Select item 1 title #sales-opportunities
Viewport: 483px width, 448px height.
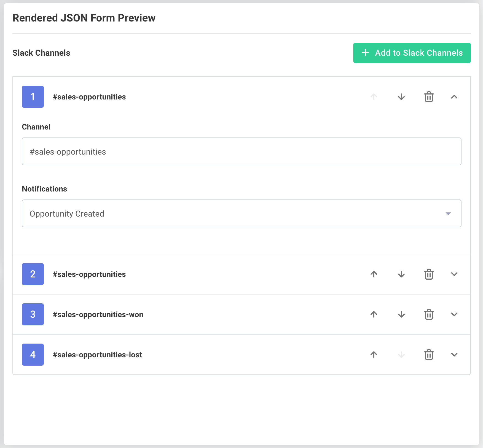point(89,97)
